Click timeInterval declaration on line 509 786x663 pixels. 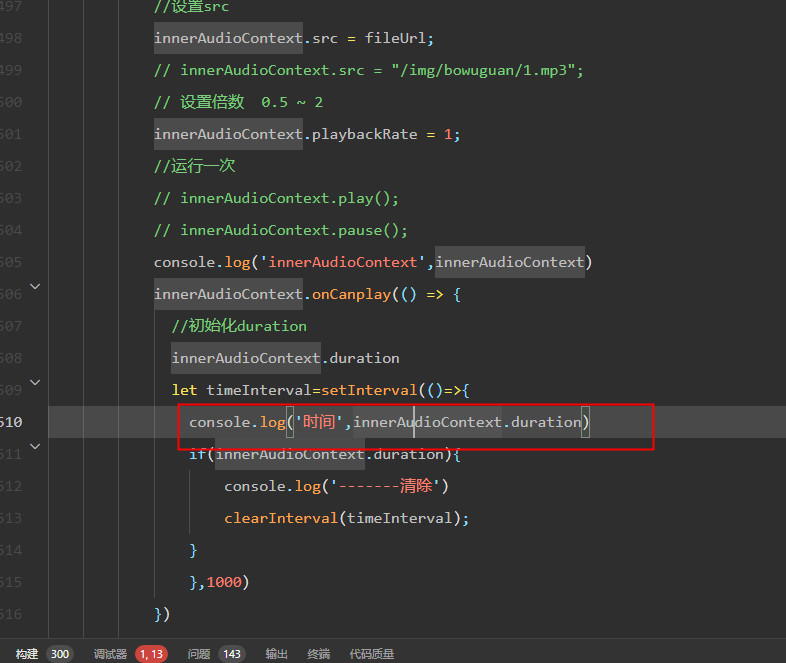pos(259,390)
